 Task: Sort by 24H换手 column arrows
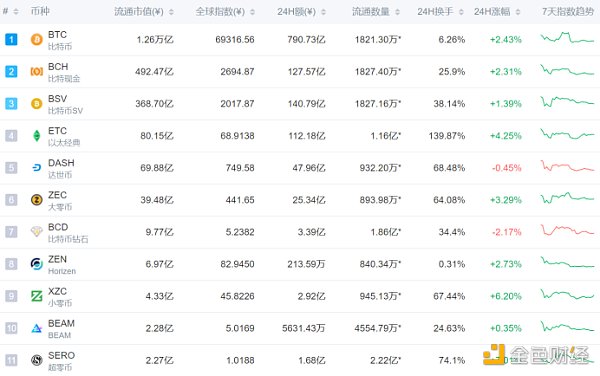461,12
